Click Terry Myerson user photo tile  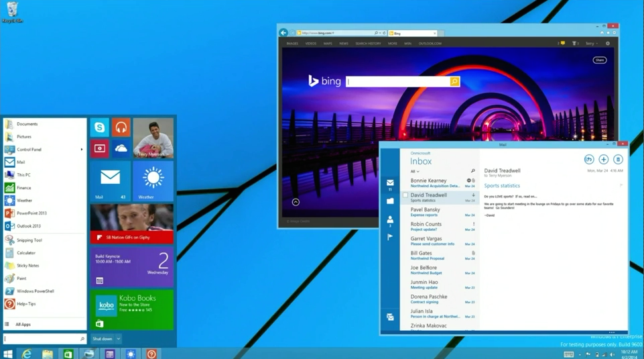pos(153,138)
